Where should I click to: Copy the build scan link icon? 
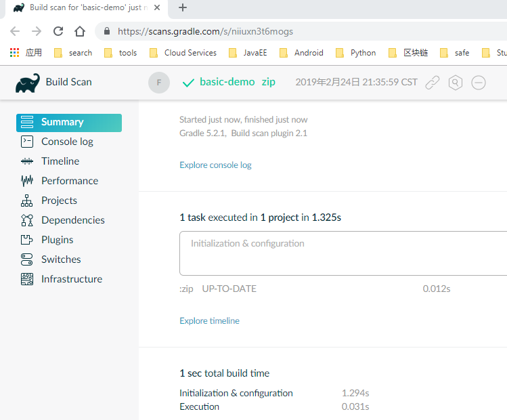tap(433, 83)
